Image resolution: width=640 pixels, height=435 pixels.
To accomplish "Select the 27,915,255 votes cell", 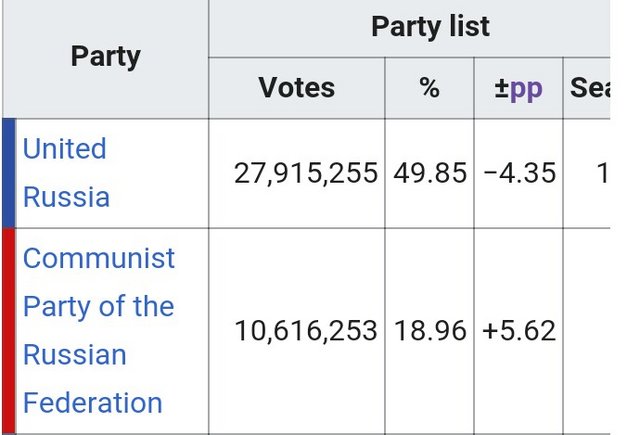I will coord(297,173).
